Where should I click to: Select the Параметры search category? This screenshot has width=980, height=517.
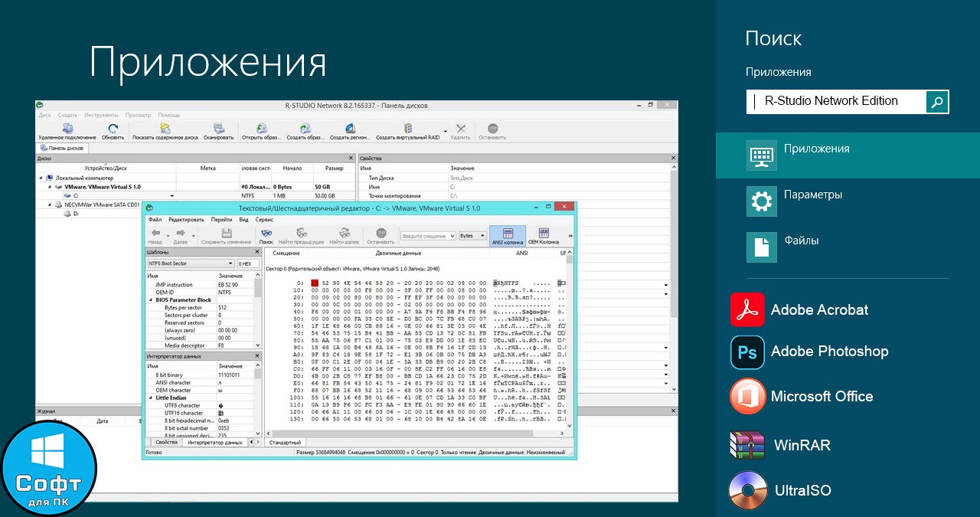[x=848, y=201]
